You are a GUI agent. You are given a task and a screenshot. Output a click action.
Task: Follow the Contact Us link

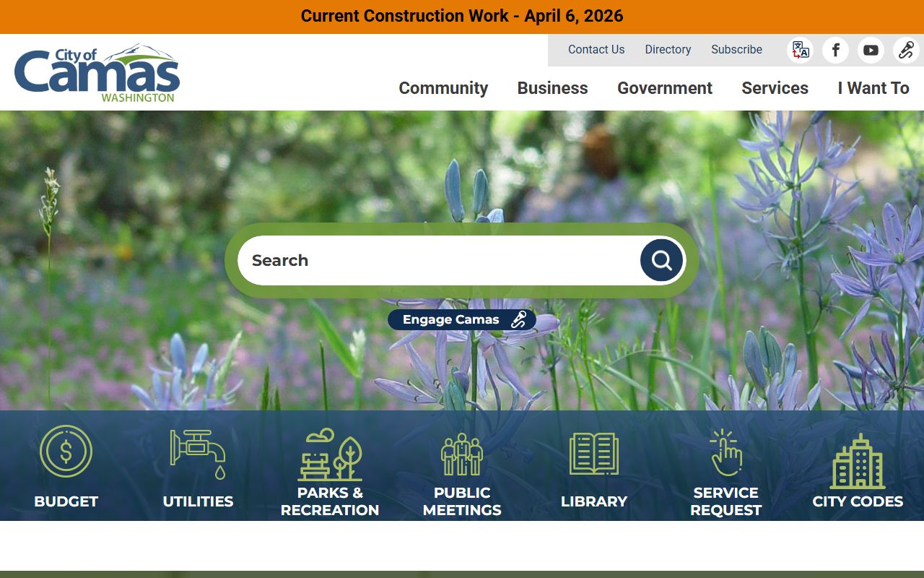click(596, 50)
